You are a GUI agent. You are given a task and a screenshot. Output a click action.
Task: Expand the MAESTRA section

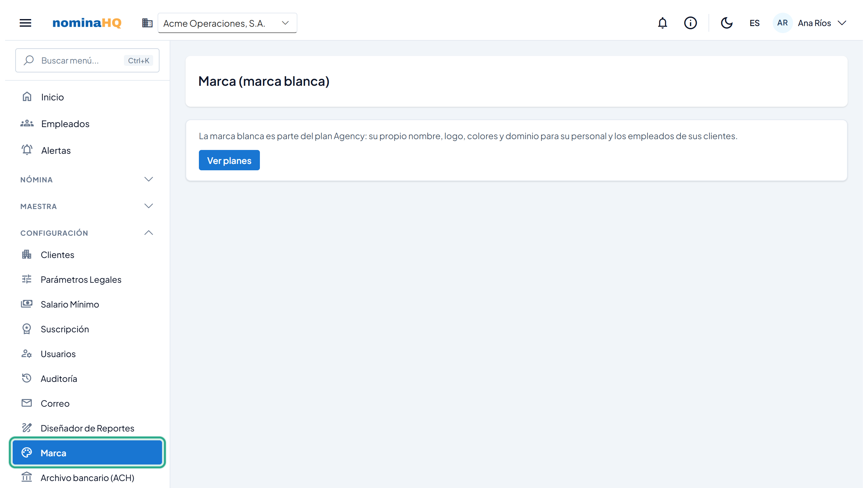(87, 206)
